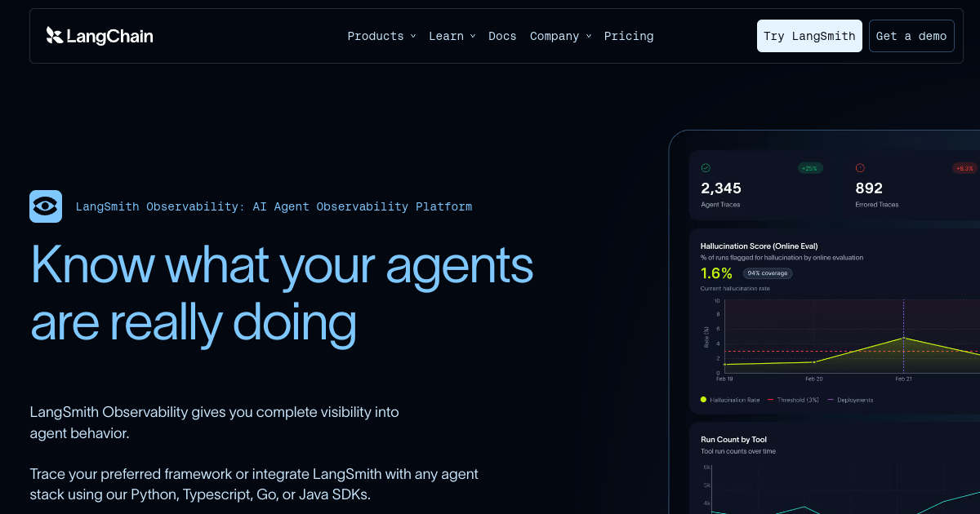The width and height of the screenshot is (980, 514).
Task: Click the Deployments legend entry
Action: (x=850, y=400)
